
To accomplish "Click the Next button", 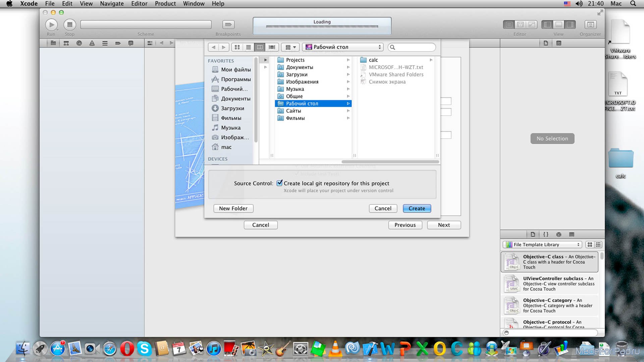I will click(x=444, y=225).
